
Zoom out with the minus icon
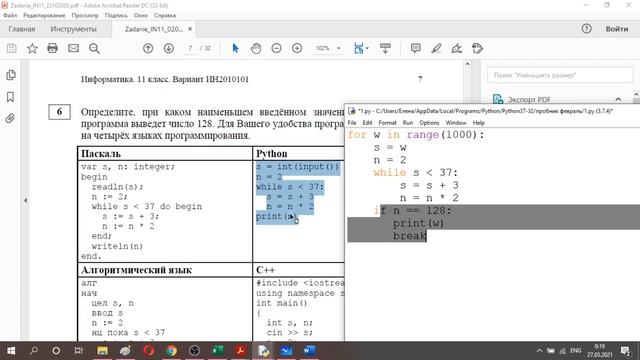click(276, 49)
